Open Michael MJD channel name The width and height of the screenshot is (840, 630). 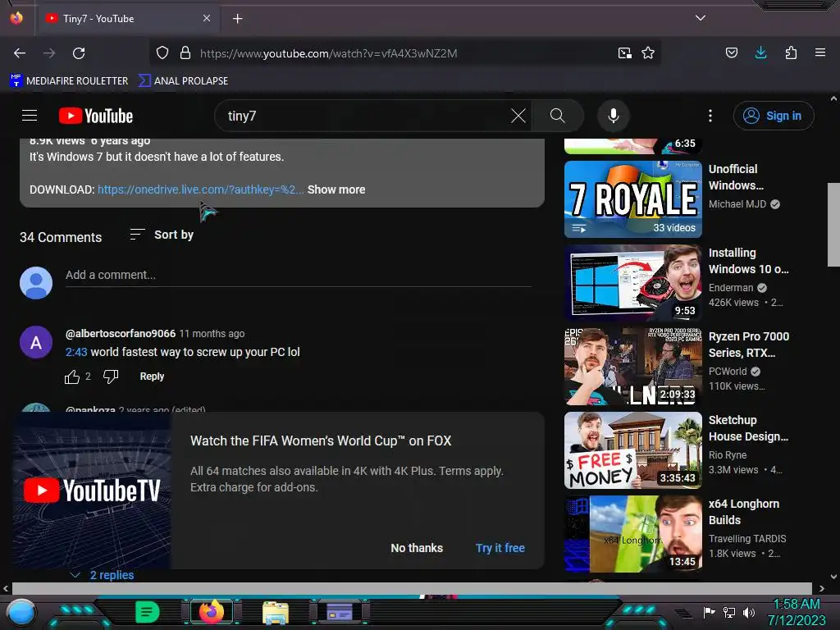tap(737, 204)
